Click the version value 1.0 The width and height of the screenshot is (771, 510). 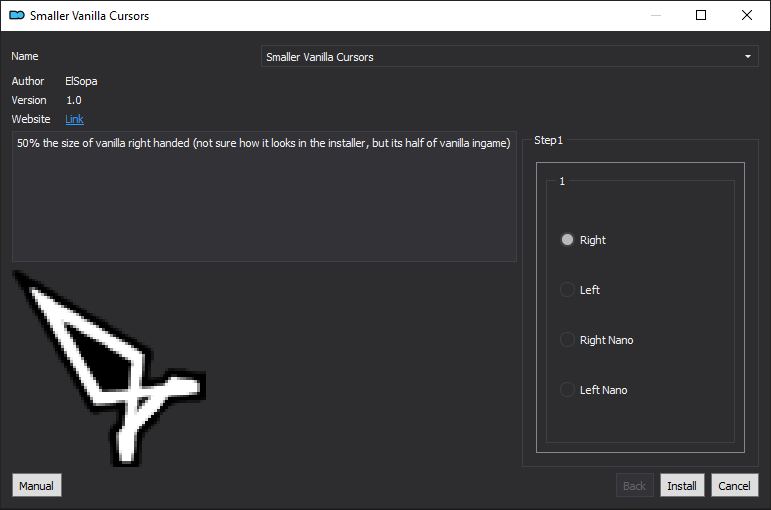pos(74,100)
